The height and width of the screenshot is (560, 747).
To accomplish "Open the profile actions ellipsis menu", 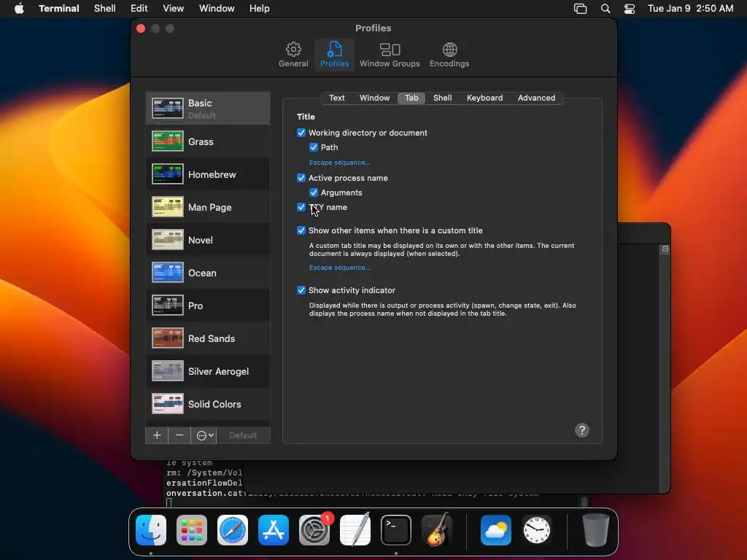I will tap(204, 435).
